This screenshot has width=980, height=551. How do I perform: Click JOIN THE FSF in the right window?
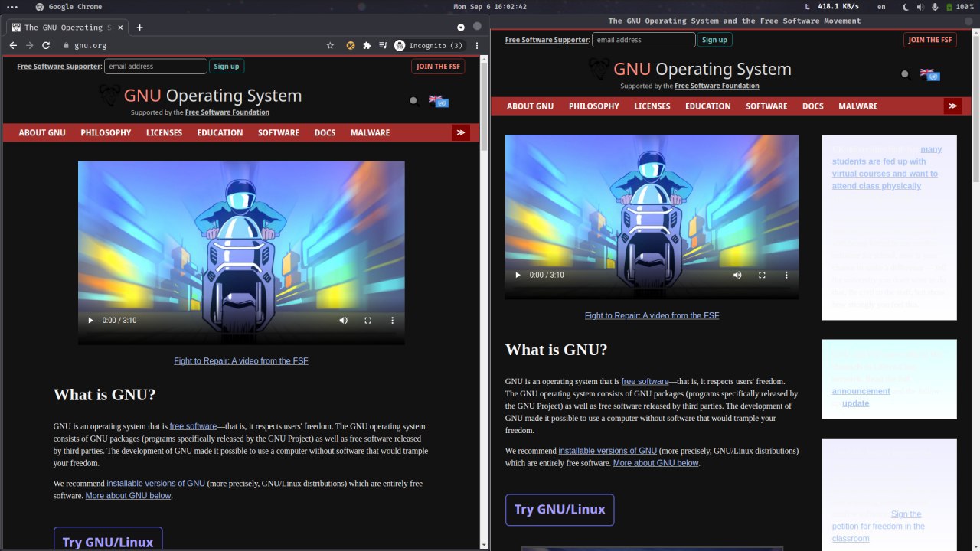pos(930,40)
